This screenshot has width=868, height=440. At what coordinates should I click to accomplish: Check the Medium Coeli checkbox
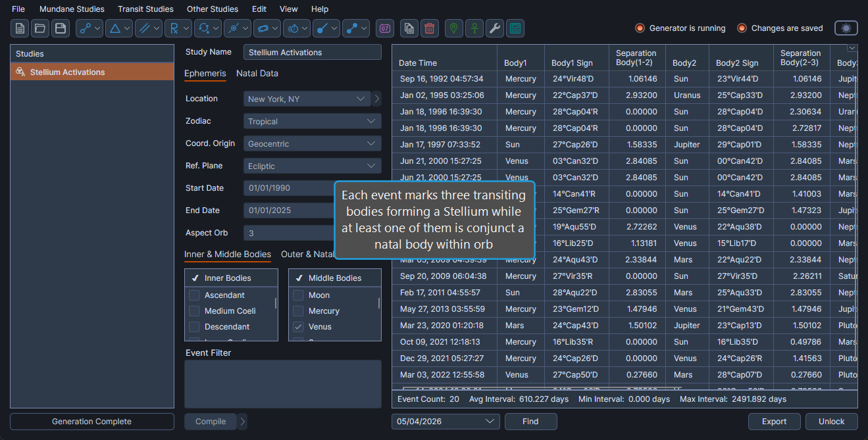point(194,311)
